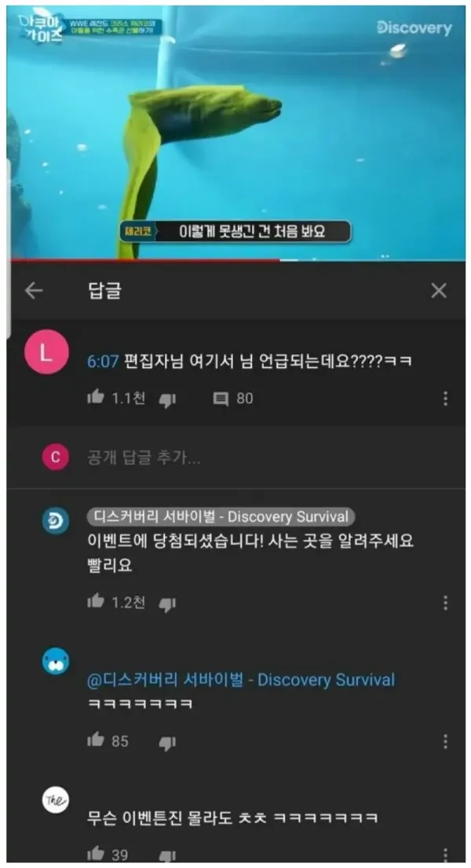The height and width of the screenshot is (868, 471).
Task: Dislike the 편집자님 top comment
Action: 167,399
